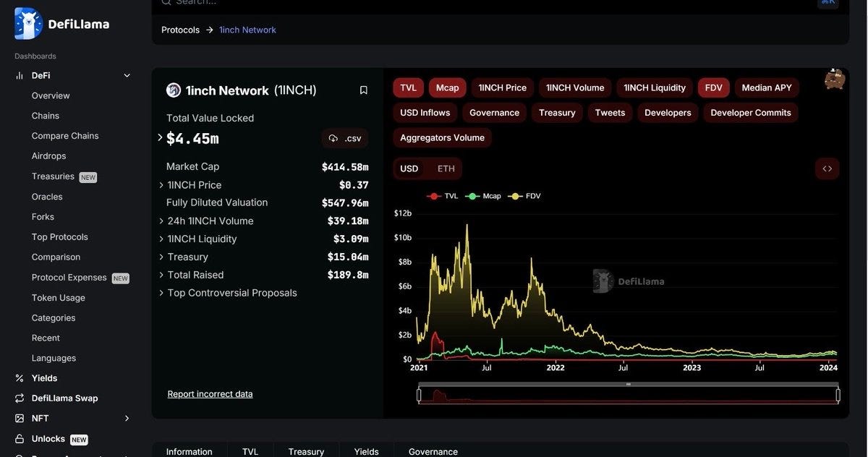Screen dimensions: 868x457
Task: Toggle the 1INCH Liquidity chart metric
Action: (x=655, y=87)
